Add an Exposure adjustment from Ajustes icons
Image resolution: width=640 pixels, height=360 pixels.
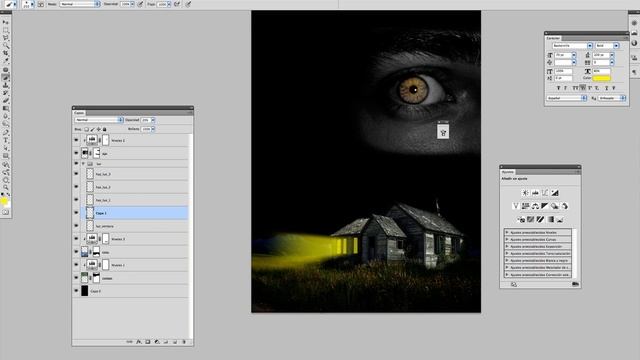tap(555, 193)
